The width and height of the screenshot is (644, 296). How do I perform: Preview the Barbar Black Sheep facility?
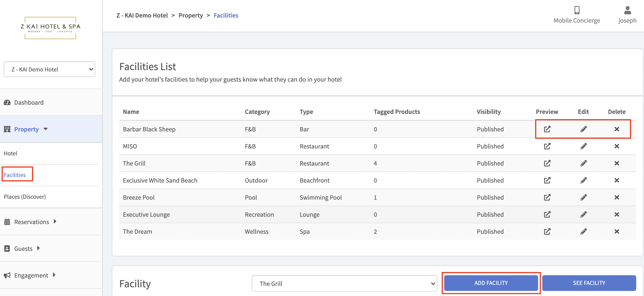point(547,129)
